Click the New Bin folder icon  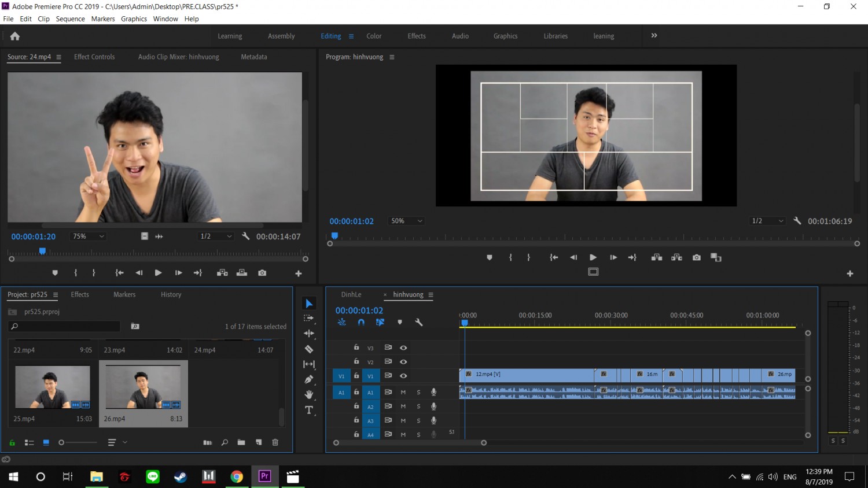tap(241, 442)
